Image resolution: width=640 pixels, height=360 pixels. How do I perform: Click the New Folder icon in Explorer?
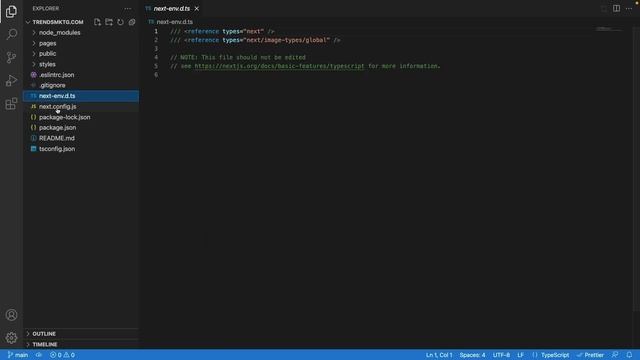click(109, 22)
